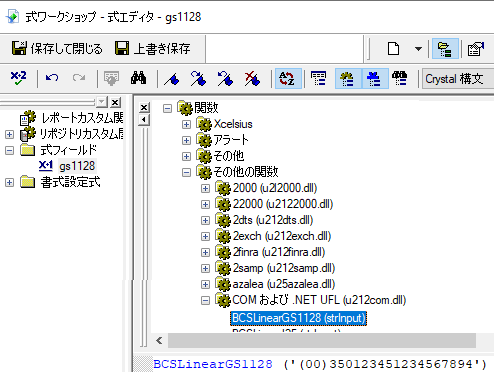The width and height of the screenshot is (494, 378).
Task: Expand azalea (u25azalea.dll) node
Action: tap(205, 284)
